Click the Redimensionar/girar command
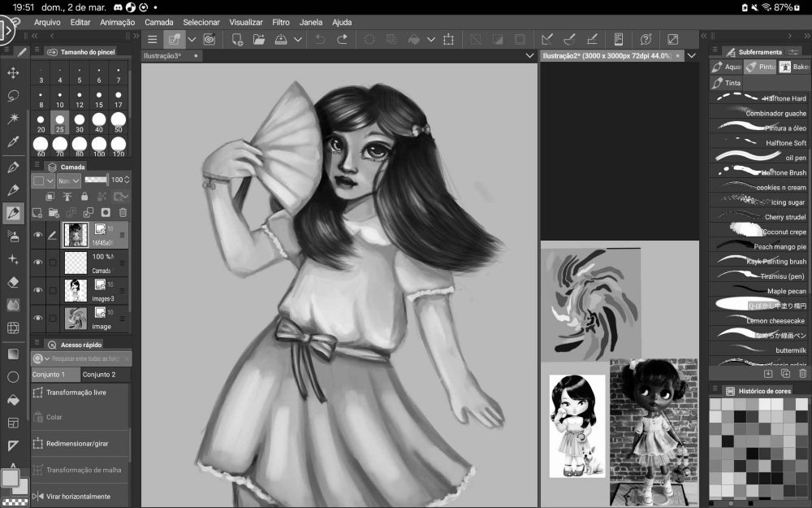Viewport: 812px width, 508px height. [77, 444]
